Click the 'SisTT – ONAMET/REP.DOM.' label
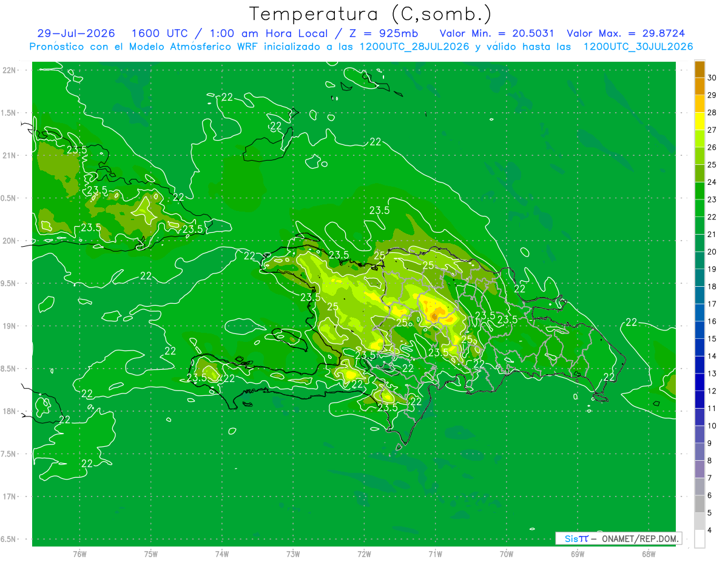Screen dimensions: 728x562 tap(619, 538)
